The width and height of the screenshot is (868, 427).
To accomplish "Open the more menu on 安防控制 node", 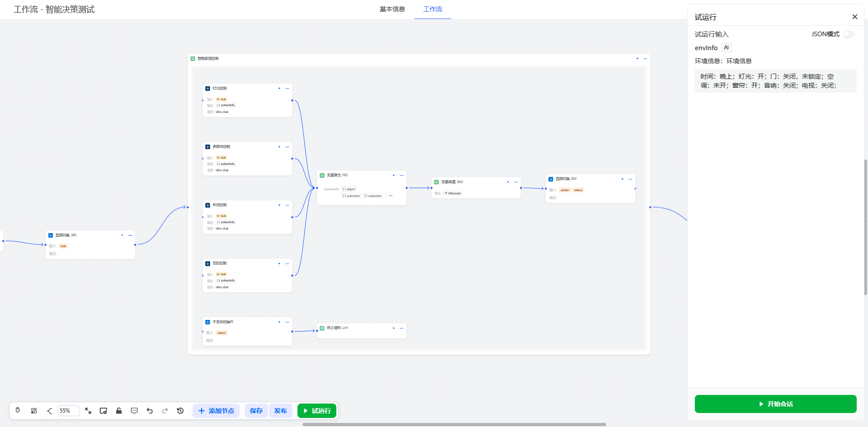I will (287, 263).
